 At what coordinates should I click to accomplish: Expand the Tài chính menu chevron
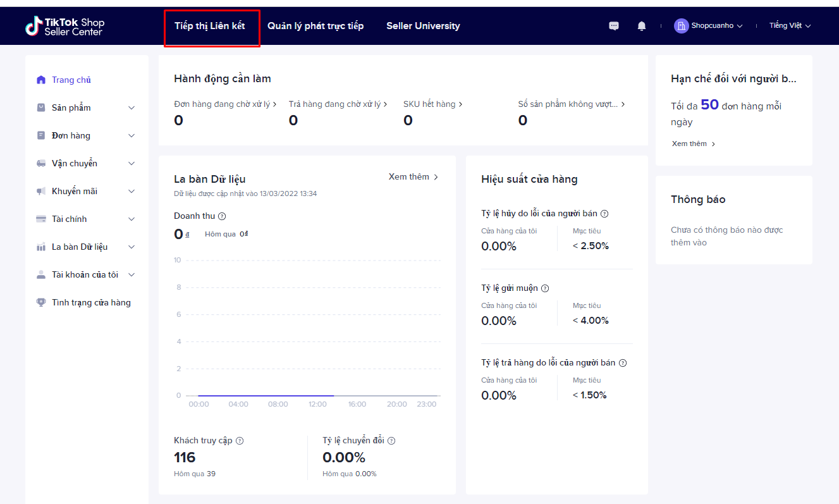(x=132, y=219)
